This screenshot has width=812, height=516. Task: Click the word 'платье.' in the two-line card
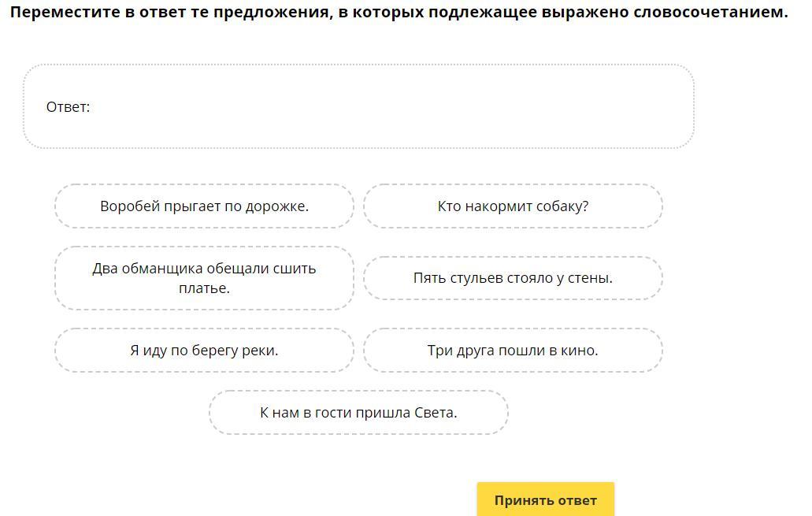(204, 288)
